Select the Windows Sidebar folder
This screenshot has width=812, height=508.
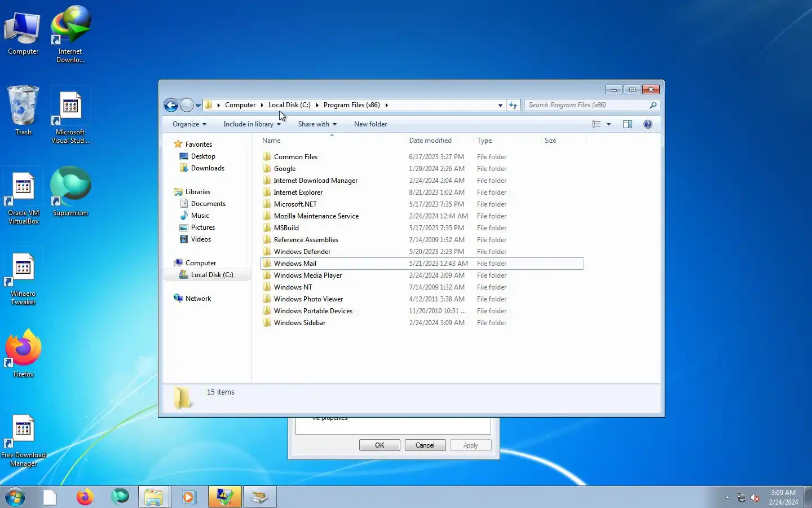422,323
